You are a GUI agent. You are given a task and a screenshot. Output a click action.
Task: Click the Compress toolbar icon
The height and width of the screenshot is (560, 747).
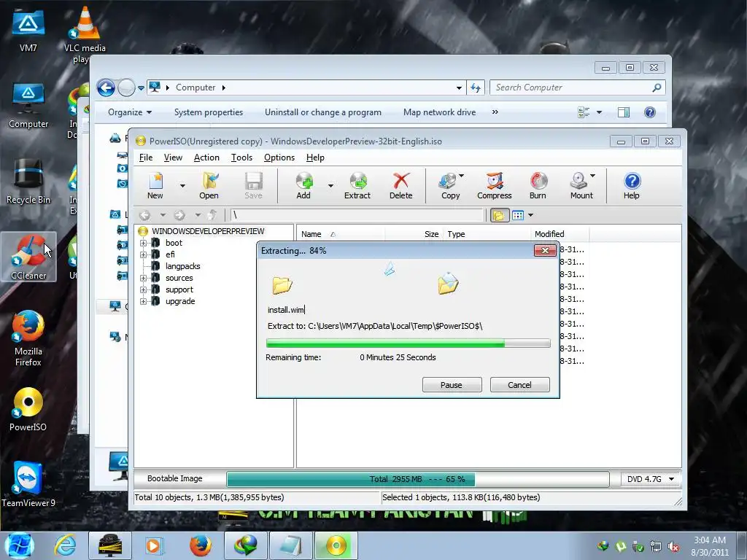click(x=495, y=185)
